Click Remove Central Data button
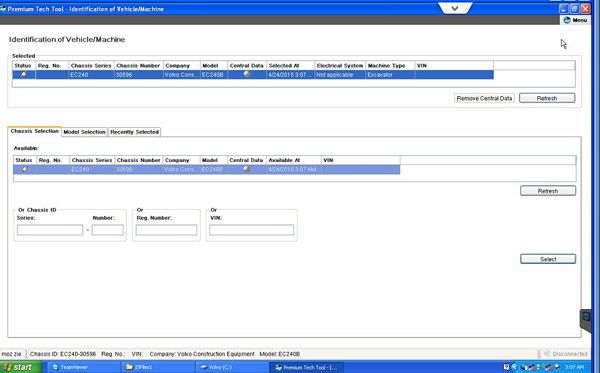The width and height of the screenshot is (600, 373). pyautogui.click(x=484, y=98)
